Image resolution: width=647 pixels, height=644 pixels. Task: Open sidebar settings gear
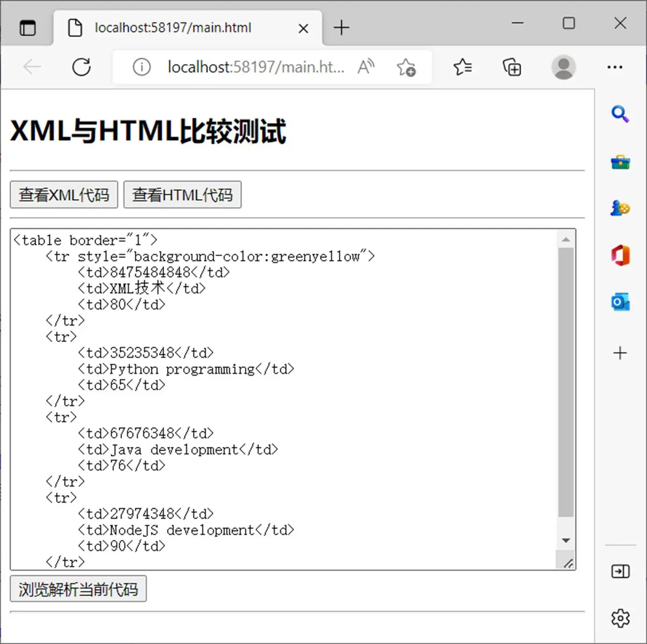pyautogui.click(x=620, y=618)
